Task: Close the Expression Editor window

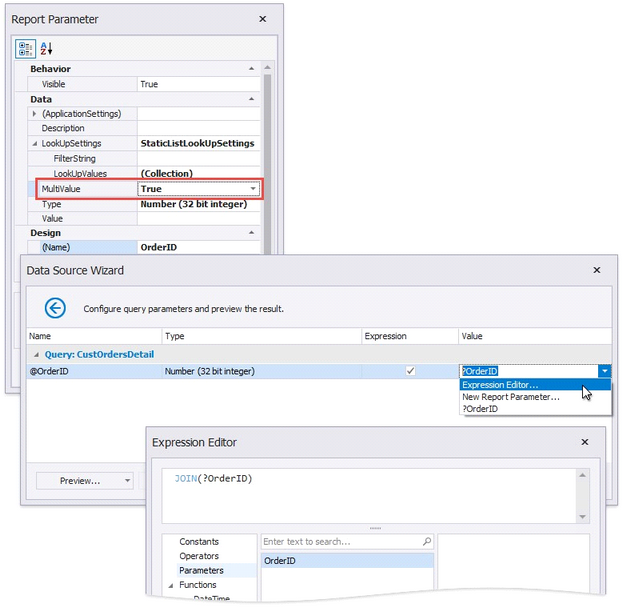Action: click(x=583, y=442)
